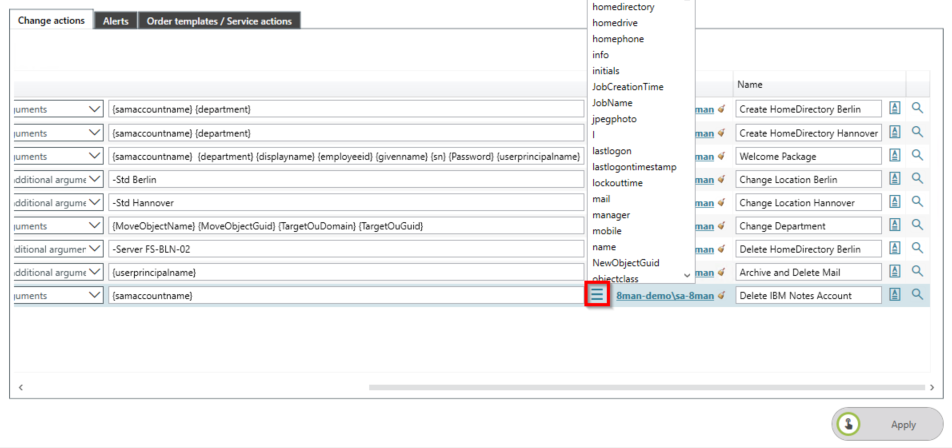The image size is (952, 448).
Task: Open the 8man-demo\sa-8man credential link
Action: pos(664,296)
